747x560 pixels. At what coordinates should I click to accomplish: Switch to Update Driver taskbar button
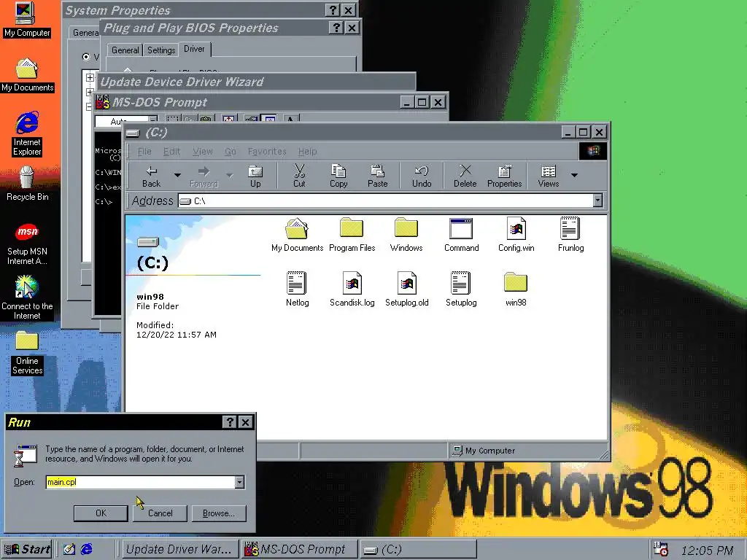(x=179, y=549)
